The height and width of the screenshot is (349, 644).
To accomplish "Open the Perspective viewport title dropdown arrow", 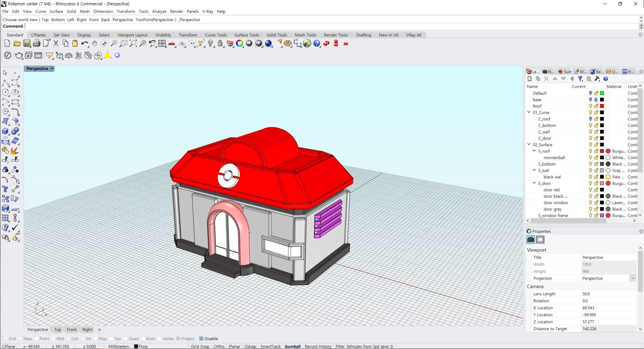I will pos(52,69).
